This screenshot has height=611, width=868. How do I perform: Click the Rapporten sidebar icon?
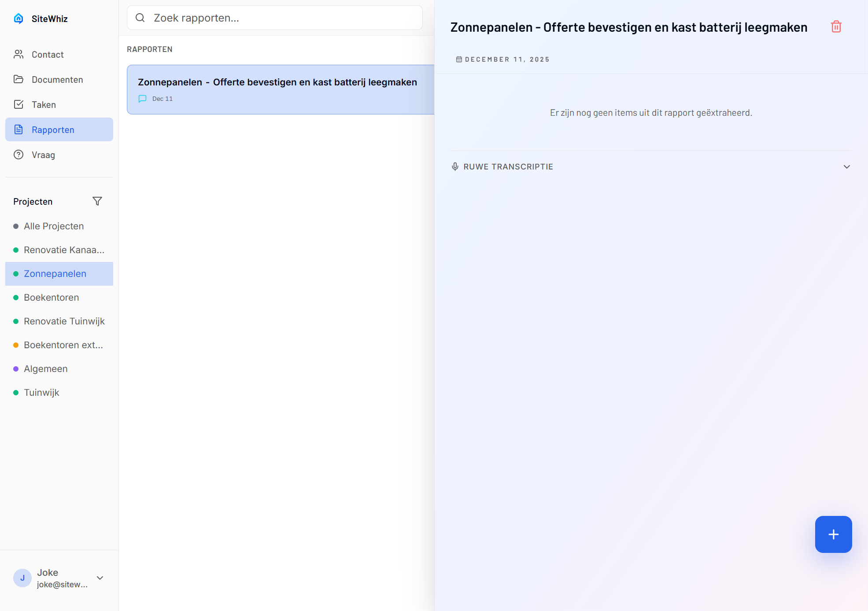click(x=18, y=129)
